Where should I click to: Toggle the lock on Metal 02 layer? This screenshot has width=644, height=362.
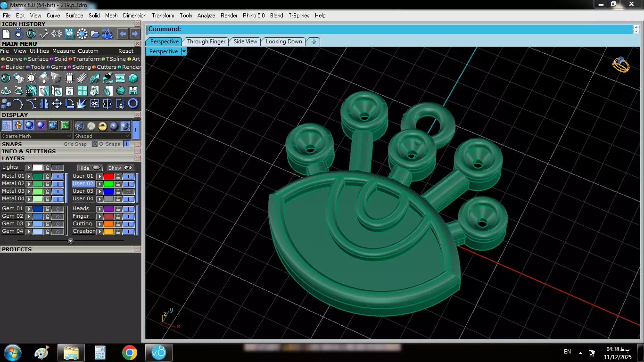[47, 184]
